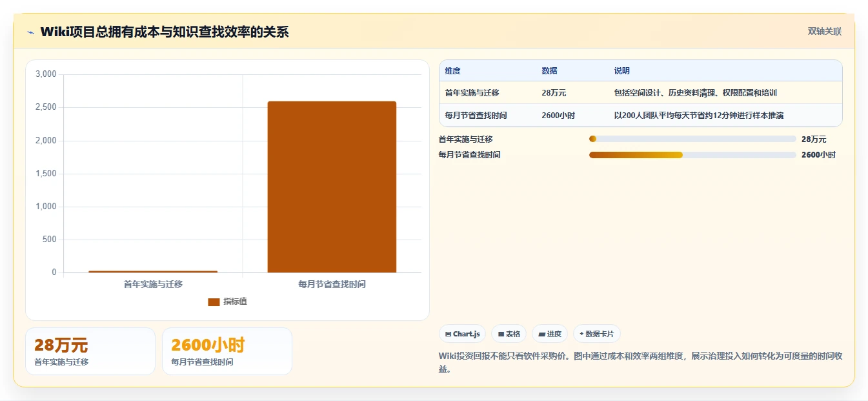Image resolution: width=868 pixels, height=401 pixels.
Task: Click the 进度 tag chip
Action: coord(550,334)
